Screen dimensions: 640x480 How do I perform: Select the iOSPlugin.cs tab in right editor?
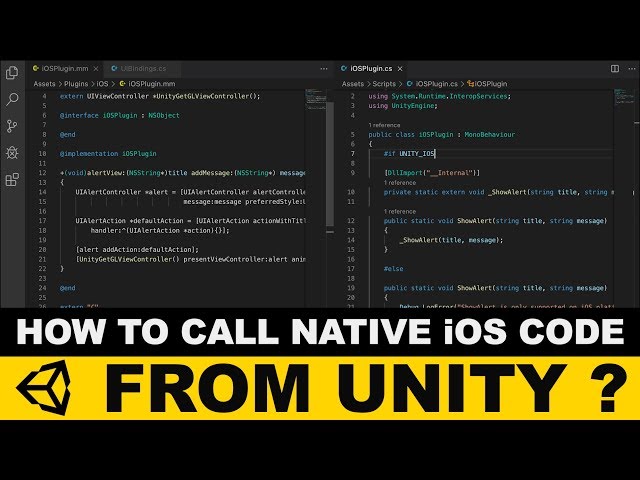click(371, 69)
